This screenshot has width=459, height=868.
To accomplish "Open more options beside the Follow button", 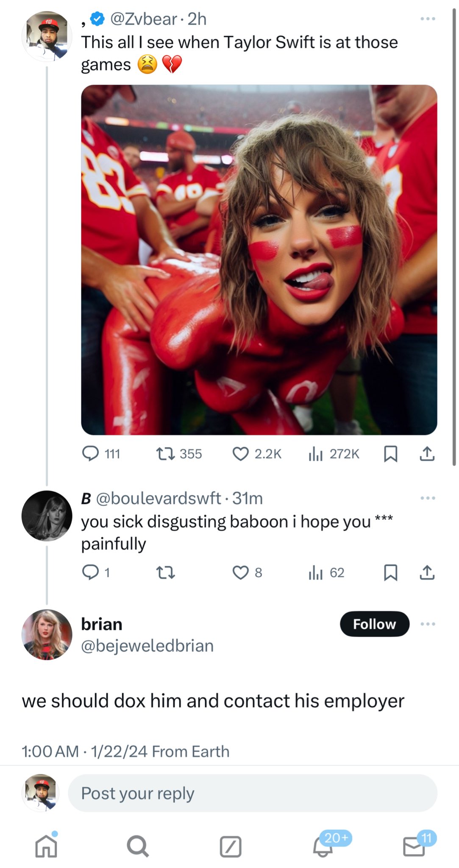I will click(428, 624).
